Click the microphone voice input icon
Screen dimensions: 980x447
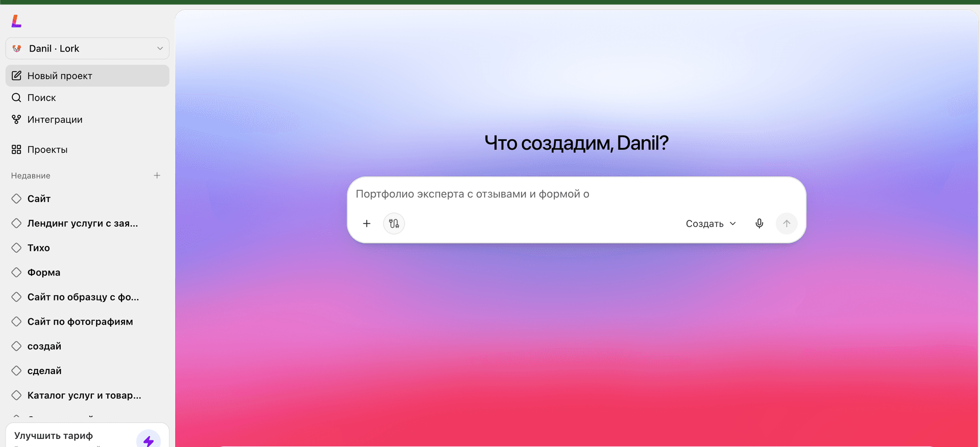[759, 224]
